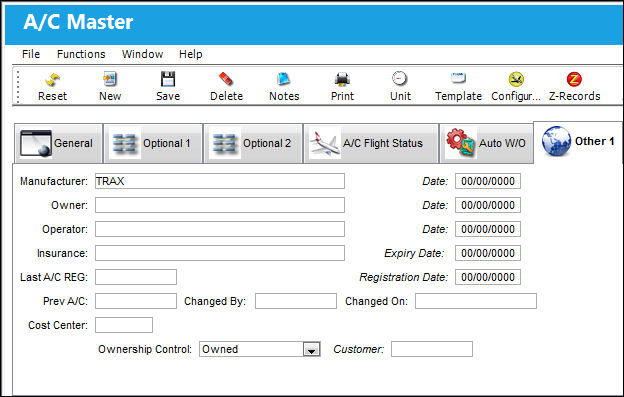The width and height of the screenshot is (624, 397).
Task: Focus the Operator input field
Action: pyautogui.click(x=220, y=229)
